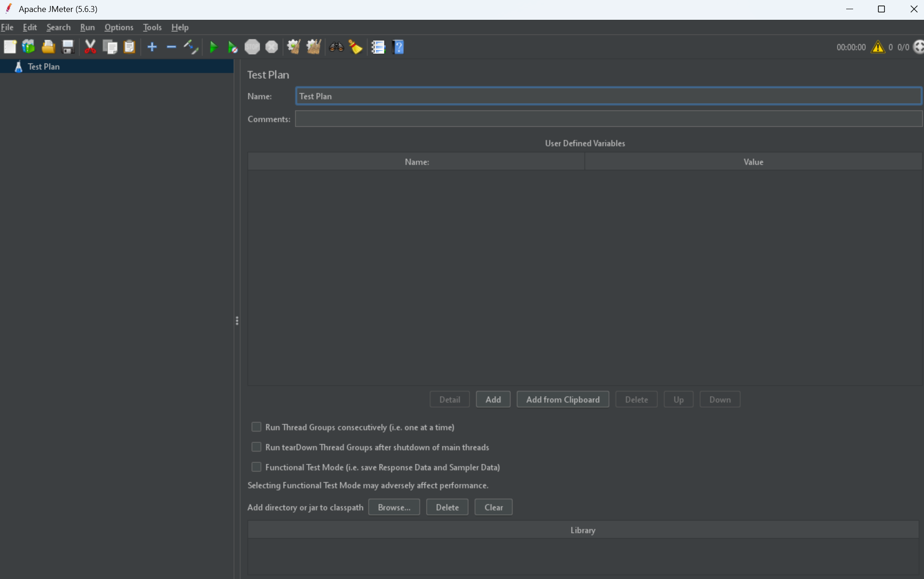Viewport: 924px width, 579px height.
Task: Click the New test plan icon
Action: click(10, 47)
